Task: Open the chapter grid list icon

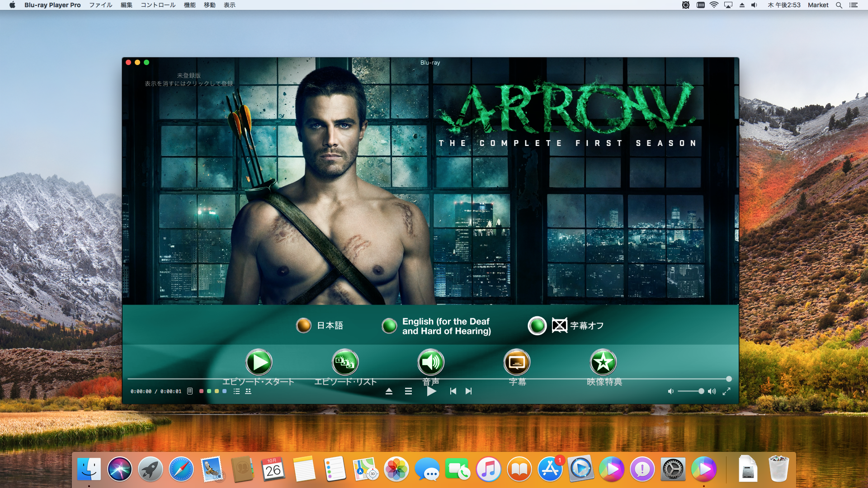Action: [x=248, y=391]
